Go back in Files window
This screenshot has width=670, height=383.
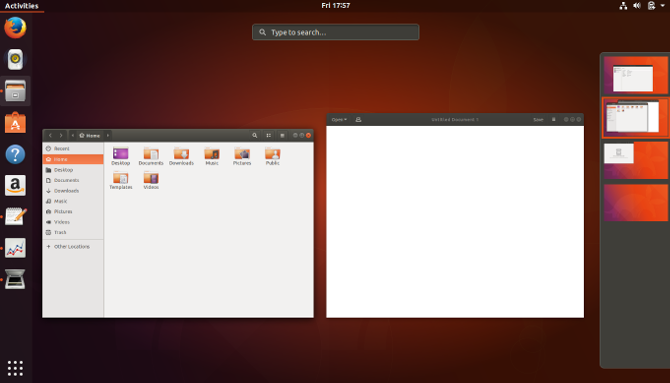coord(50,136)
